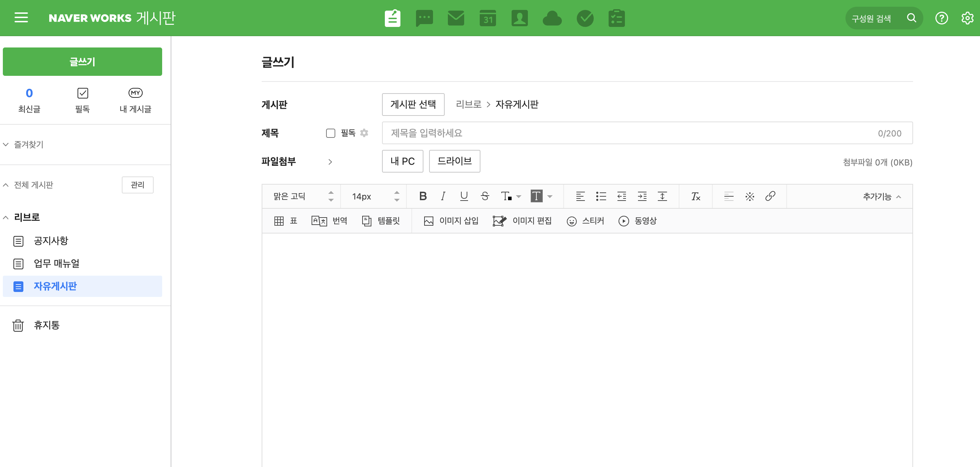Open the sticker (스티커) picker
The height and width of the screenshot is (467, 980).
pyautogui.click(x=585, y=221)
